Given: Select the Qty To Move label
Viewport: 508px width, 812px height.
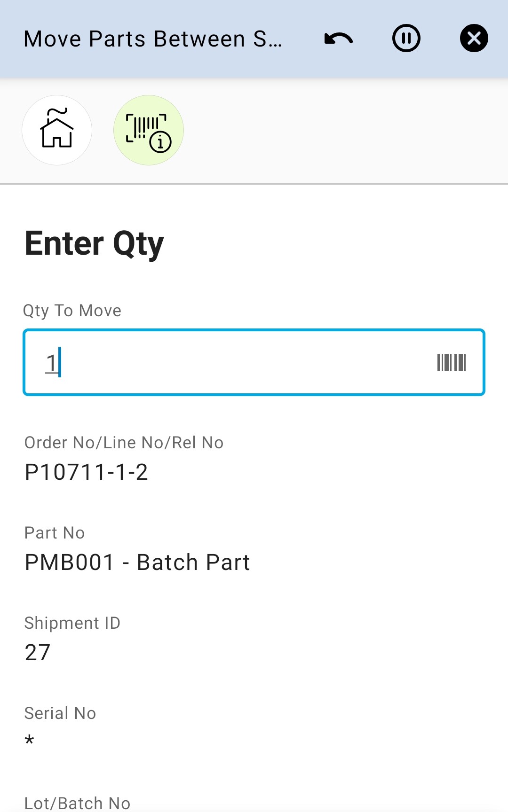Looking at the screenshot, I should click(x=72, y=311).
